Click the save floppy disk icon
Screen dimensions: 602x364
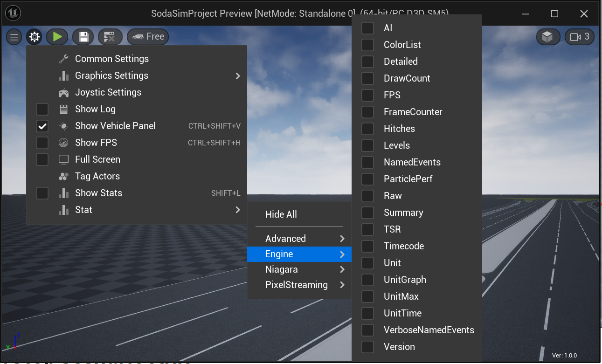(83, 37)
